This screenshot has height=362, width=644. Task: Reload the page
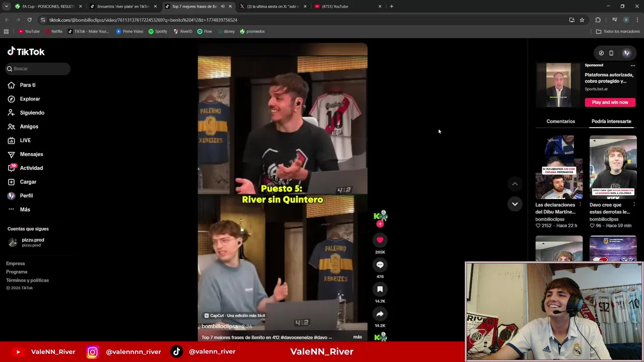point(30,20)
